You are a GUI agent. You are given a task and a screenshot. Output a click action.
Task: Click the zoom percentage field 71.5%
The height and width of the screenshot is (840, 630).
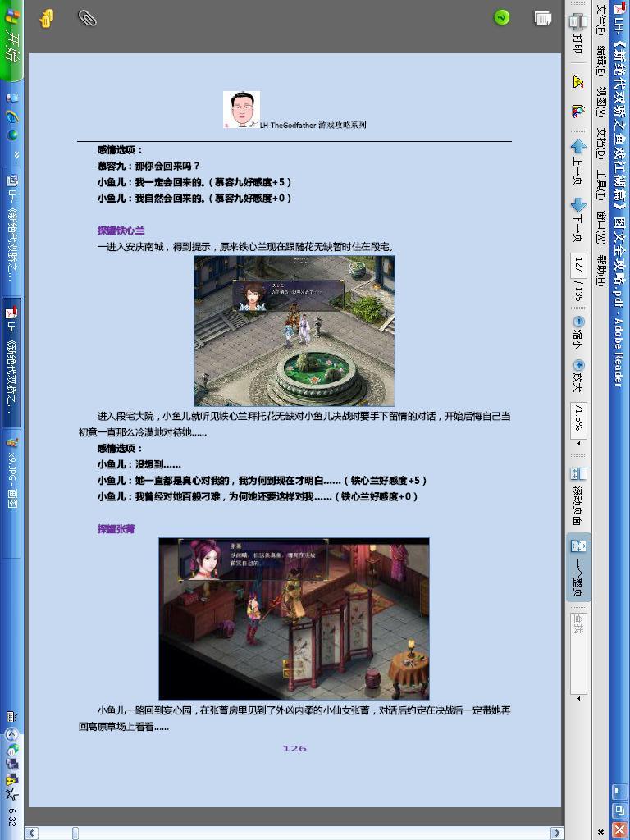[x=578, y=420]
